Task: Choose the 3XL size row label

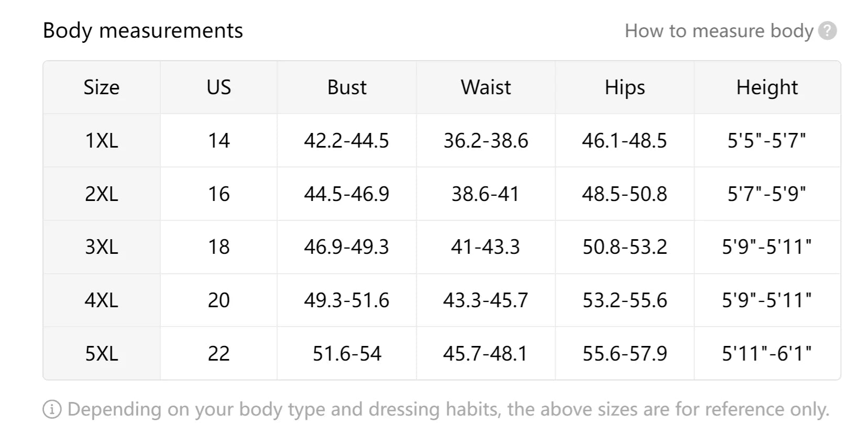Action: [102, 247]
